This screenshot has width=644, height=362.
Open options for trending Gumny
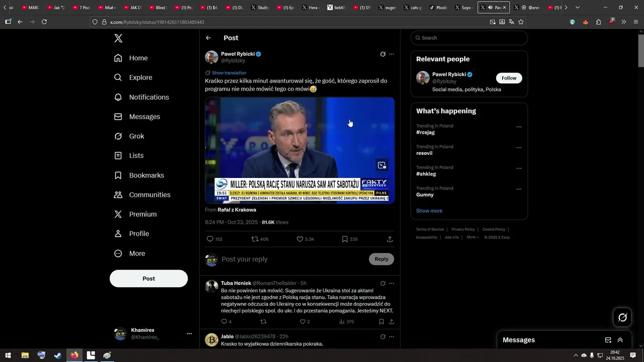(519, 190)
